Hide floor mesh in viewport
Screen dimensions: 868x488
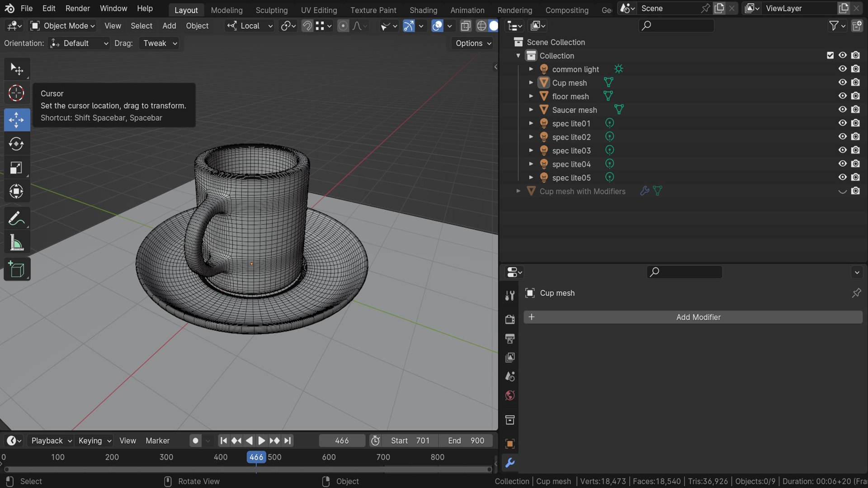point(843,96)
